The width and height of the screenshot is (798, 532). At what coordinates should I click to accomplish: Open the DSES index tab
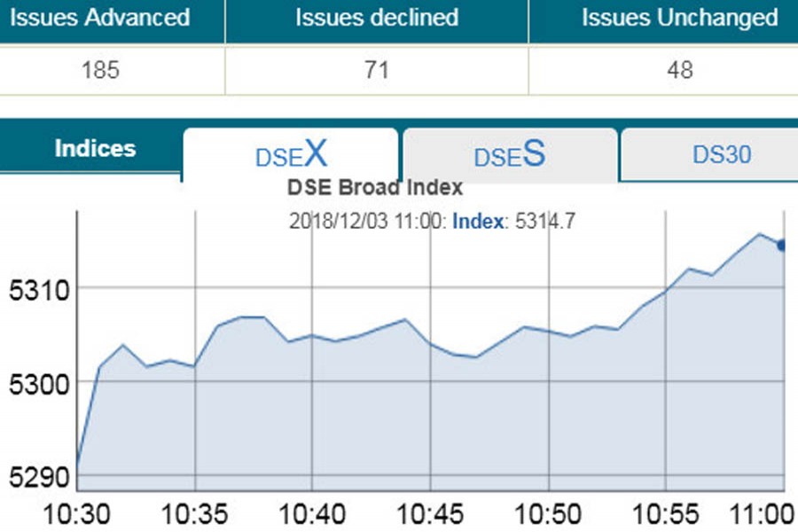point(509,156)
